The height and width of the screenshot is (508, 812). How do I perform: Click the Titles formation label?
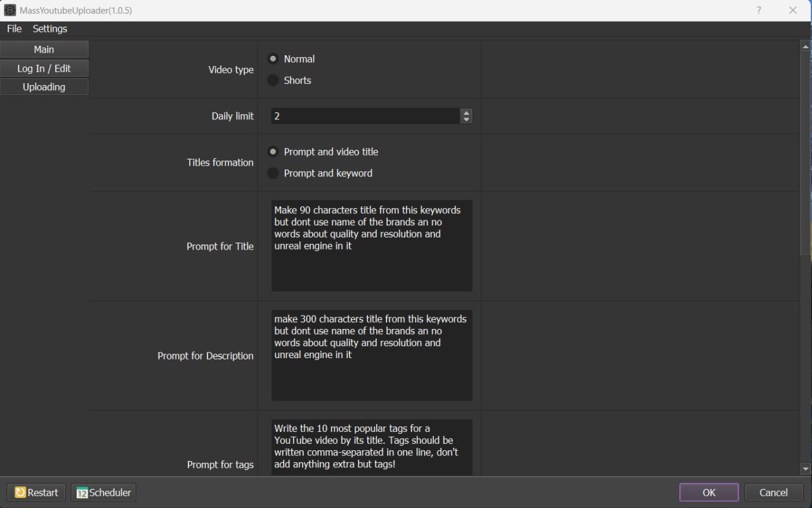click(220, 163)
